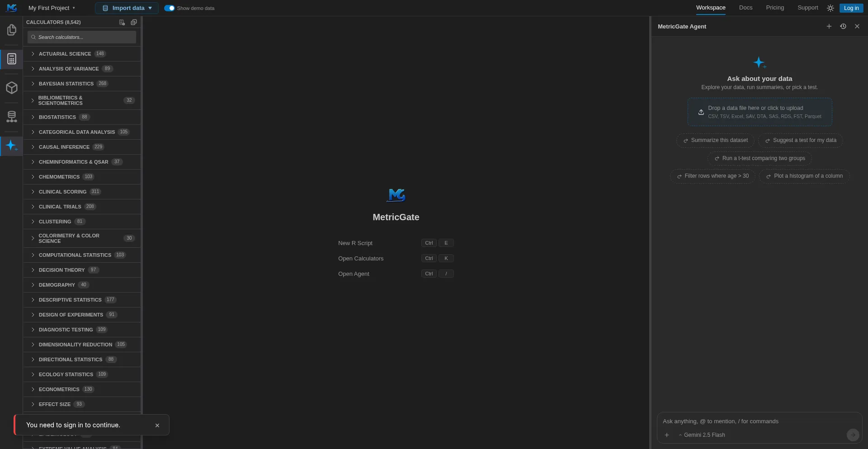Click the Open Agent shortcut entry
Image resolution: width=868 pixels, height=449 pixels.
396,274
